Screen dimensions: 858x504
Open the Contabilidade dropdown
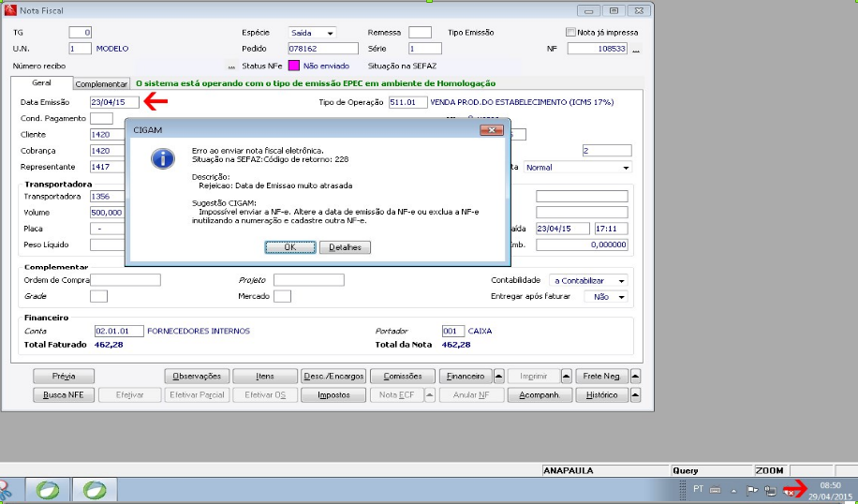pos(588,281)
